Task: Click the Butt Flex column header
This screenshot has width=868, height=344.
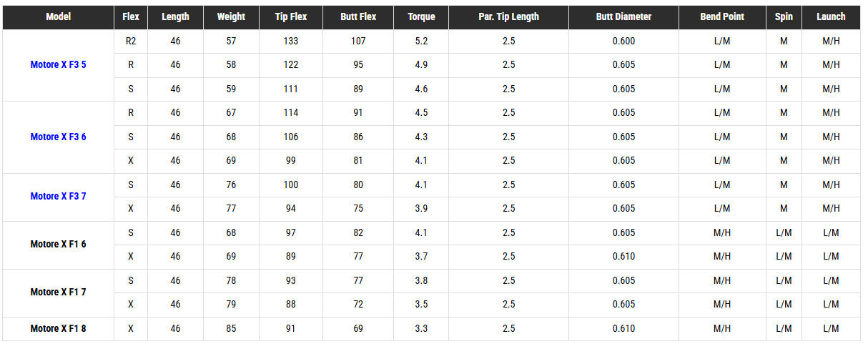Action: [358, 16]
